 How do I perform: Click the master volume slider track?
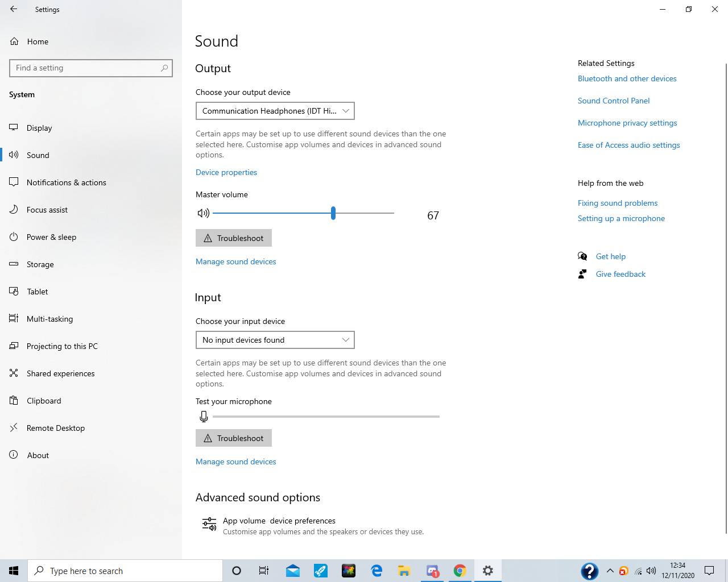pyautogui.click(x=303, y=213)
